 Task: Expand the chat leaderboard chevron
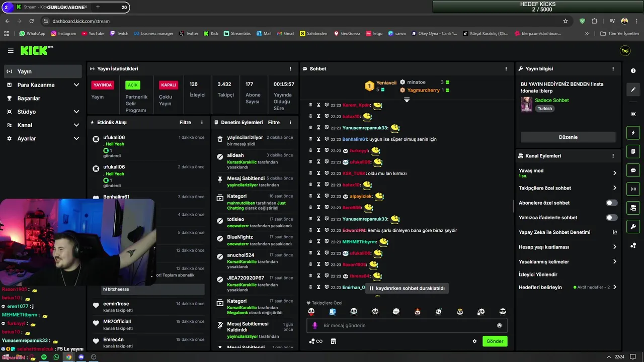(407, 100)
